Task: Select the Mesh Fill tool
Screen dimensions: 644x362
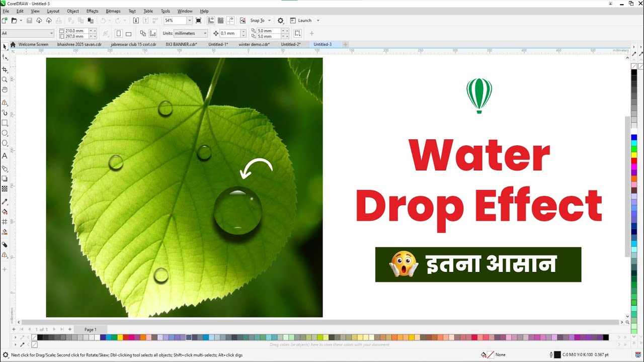Action: [x=5, y=222]
